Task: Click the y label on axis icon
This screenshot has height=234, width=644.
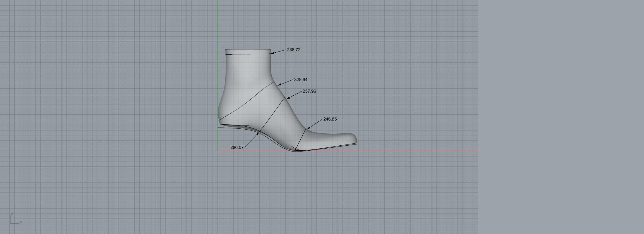Action: 21,222
